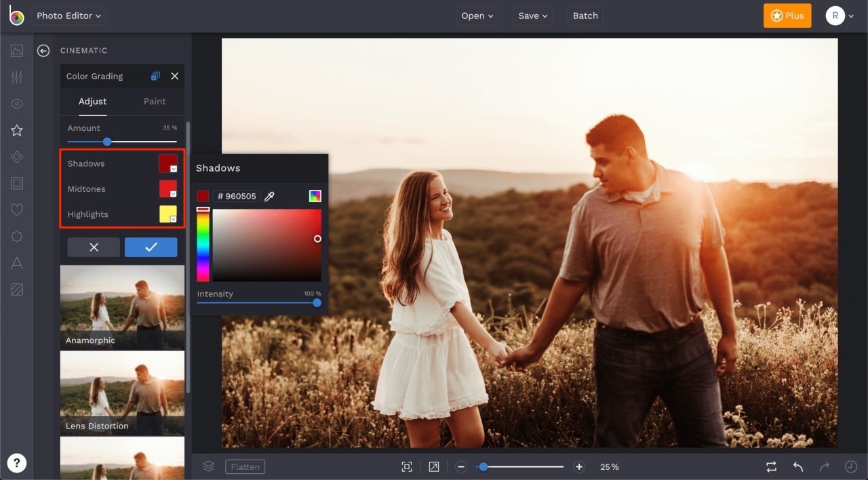Select the Text tool sidebar icon
The height and width of the screenshot is (480, 868).
(16, 263)
